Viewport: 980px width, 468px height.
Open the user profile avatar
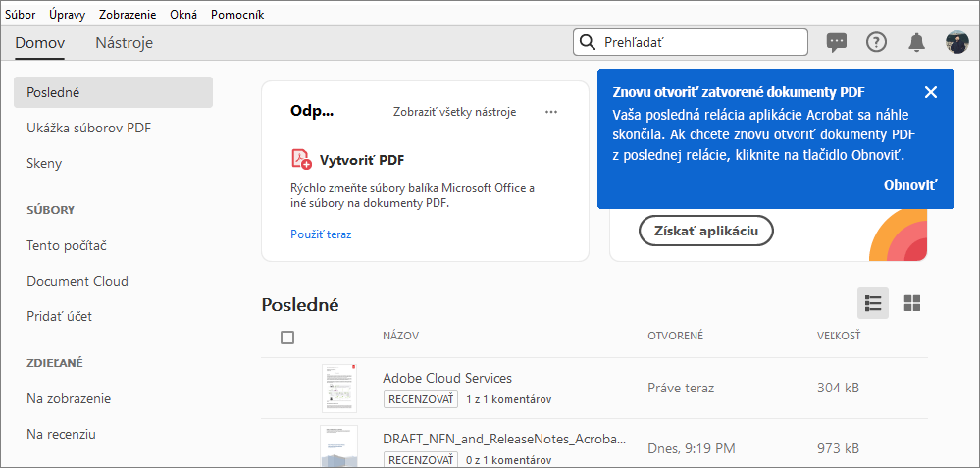point(956,42)
